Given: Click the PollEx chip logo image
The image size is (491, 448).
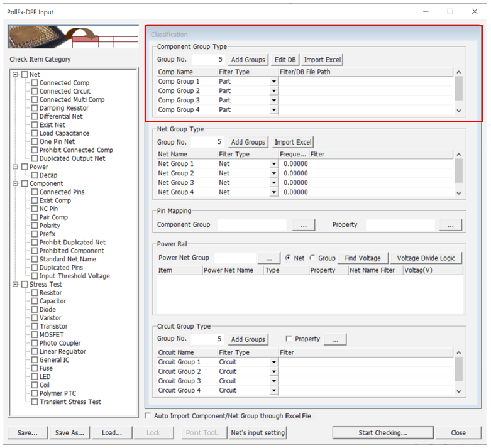Looking at the screenshot, I should 73,37.
